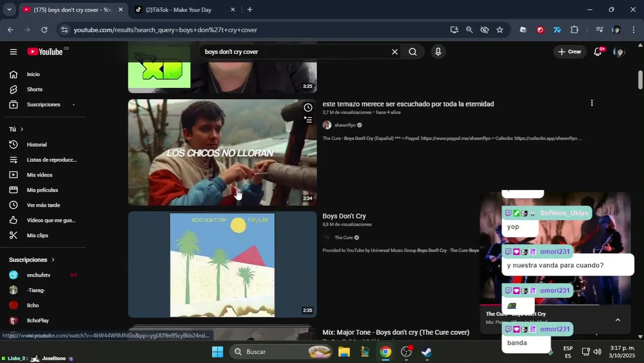Open the 7TV extension icon
The width and height of the screenshot is (644, 363).
557,30
